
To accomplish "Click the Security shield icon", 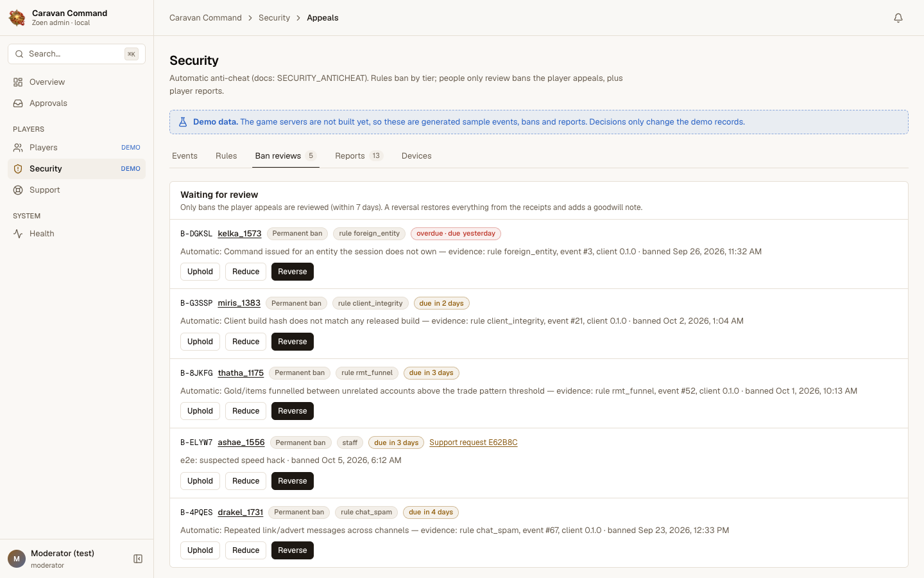I will pos(18,169).
